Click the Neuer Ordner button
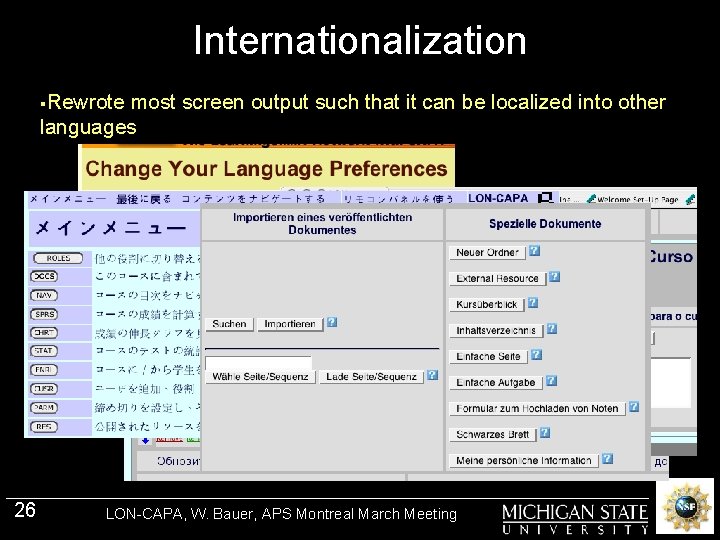 point(487,253)
